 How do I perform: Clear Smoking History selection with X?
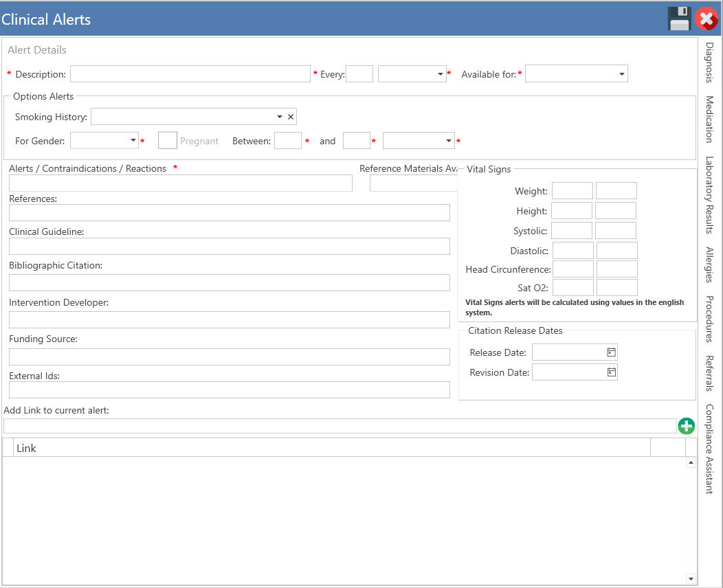click(291, 117)
